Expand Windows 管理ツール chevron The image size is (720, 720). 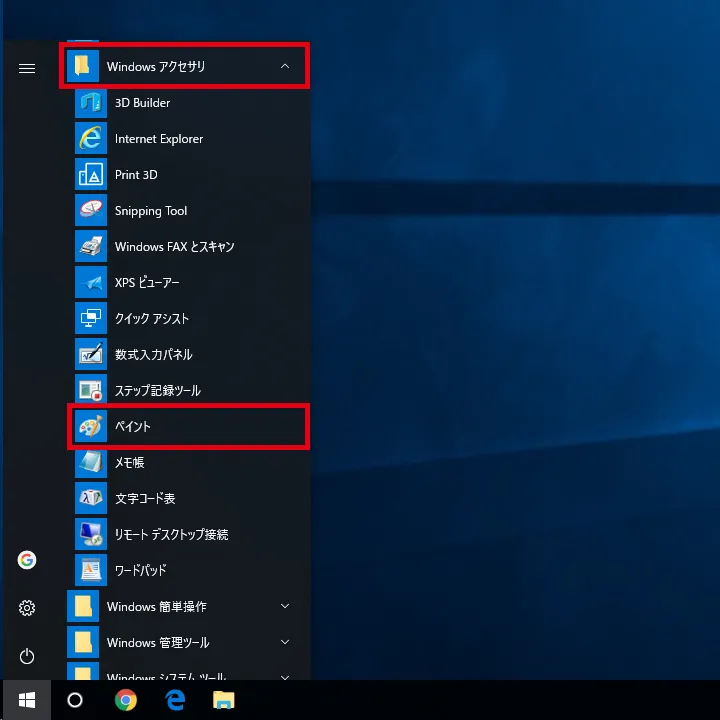285,642
